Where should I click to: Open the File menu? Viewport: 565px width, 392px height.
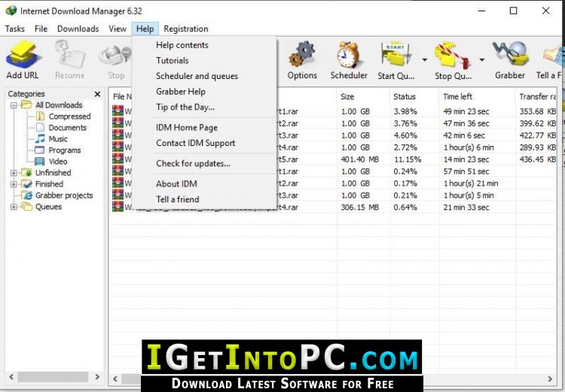41,29
